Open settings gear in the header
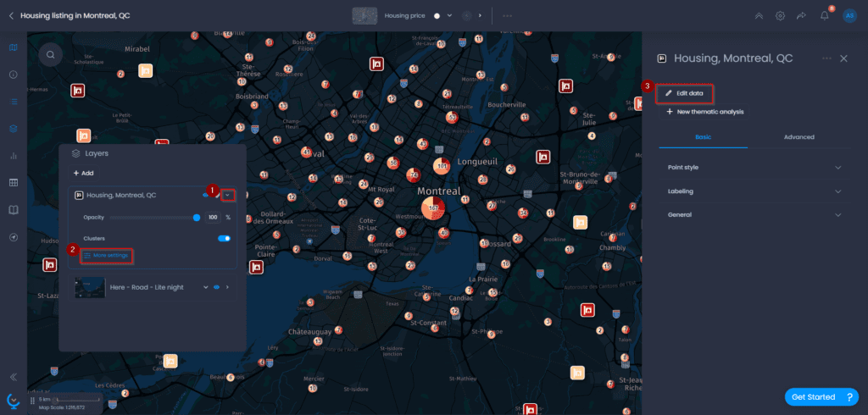 point(780,15)
